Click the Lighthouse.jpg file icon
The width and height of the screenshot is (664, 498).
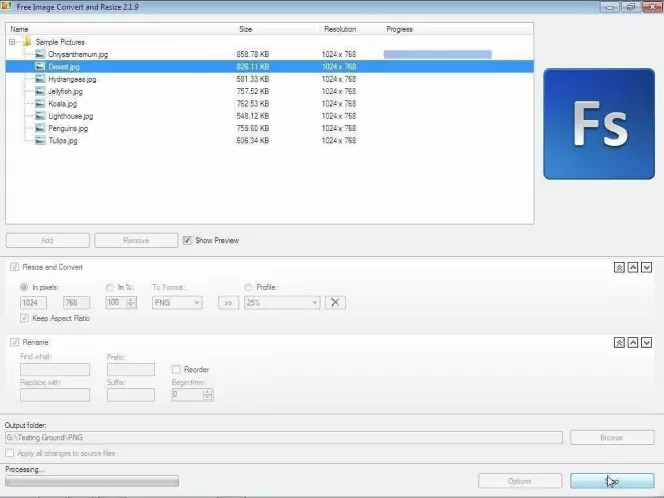point(40,116)
